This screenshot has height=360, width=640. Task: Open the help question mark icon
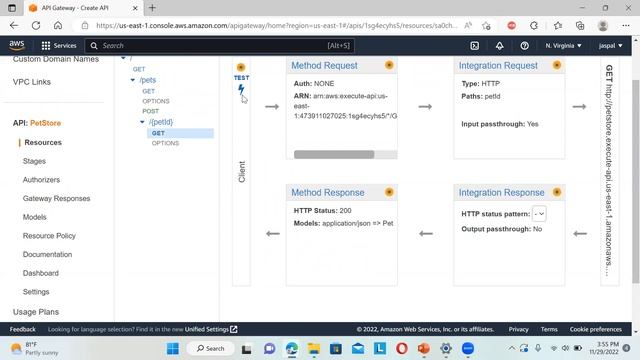pyautogui.click(x=524, y=46)
